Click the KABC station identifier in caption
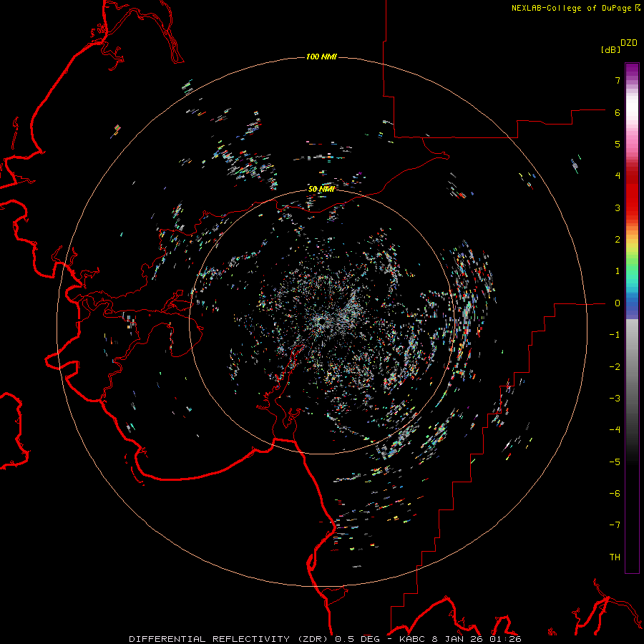Screen dimensions: 644x644 click(413, 639)
